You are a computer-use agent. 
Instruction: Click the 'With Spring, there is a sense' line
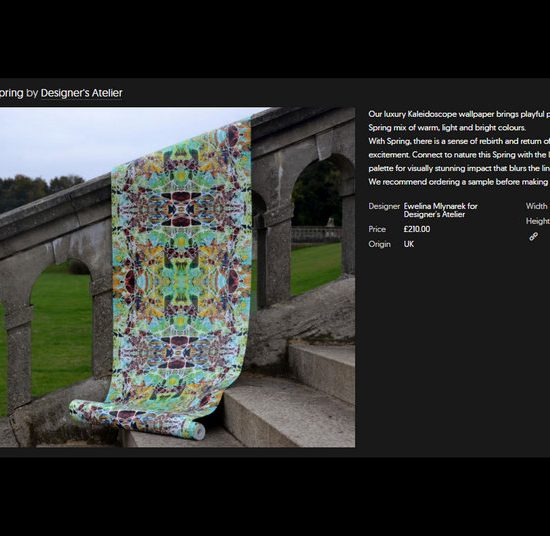pos(459,141)
